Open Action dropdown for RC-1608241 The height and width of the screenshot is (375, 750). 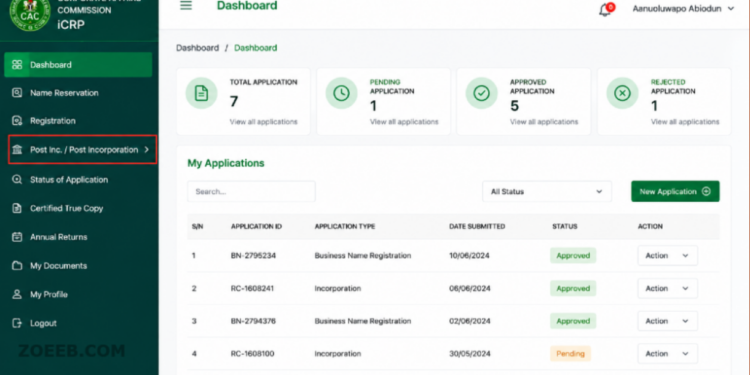[x=667, y=288]
